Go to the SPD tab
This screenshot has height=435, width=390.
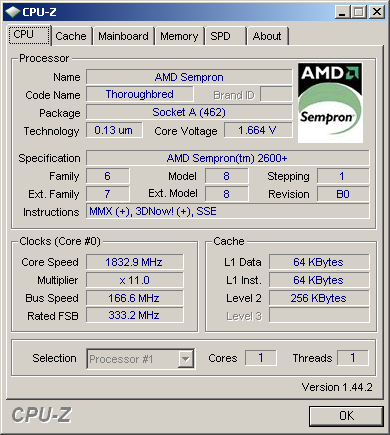[x=225, y=36]
